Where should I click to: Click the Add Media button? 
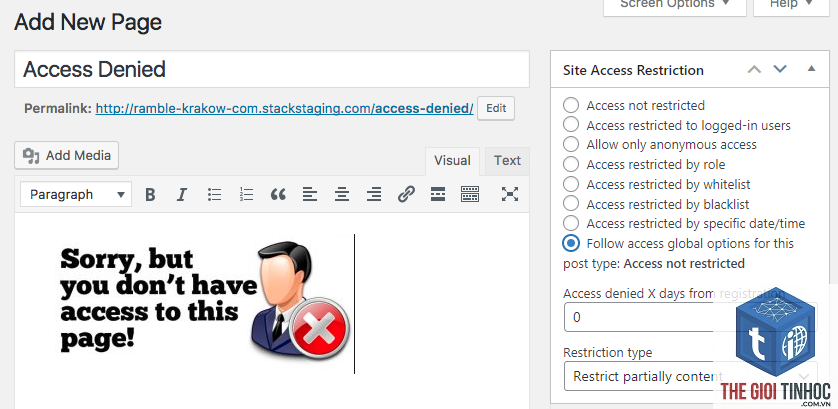coord(66,156)
